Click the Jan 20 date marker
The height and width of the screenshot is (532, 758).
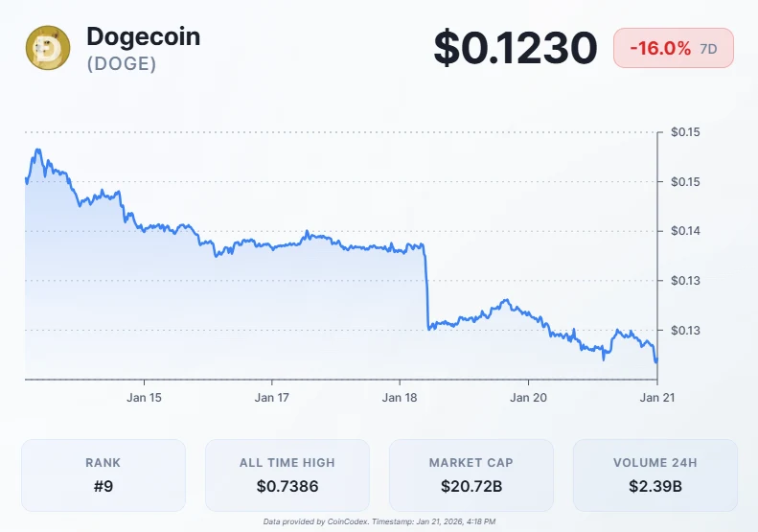coord(528,397)
